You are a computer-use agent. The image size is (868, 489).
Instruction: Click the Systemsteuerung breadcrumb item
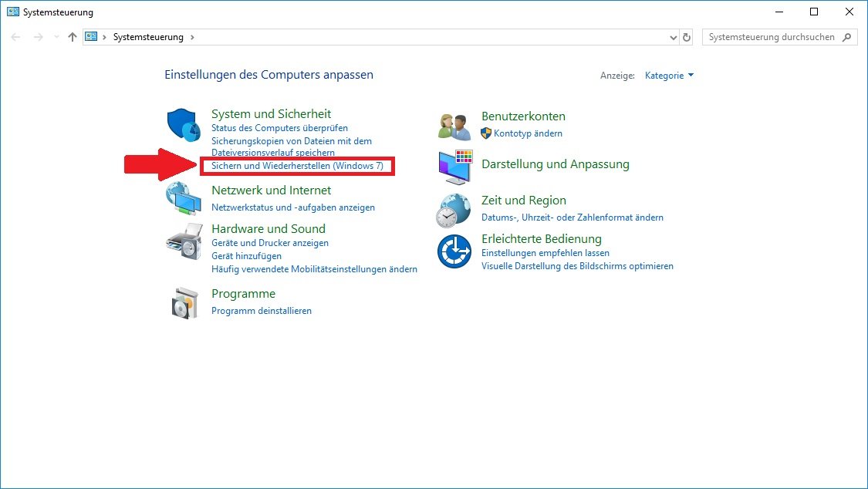click(x=148, y=37)
